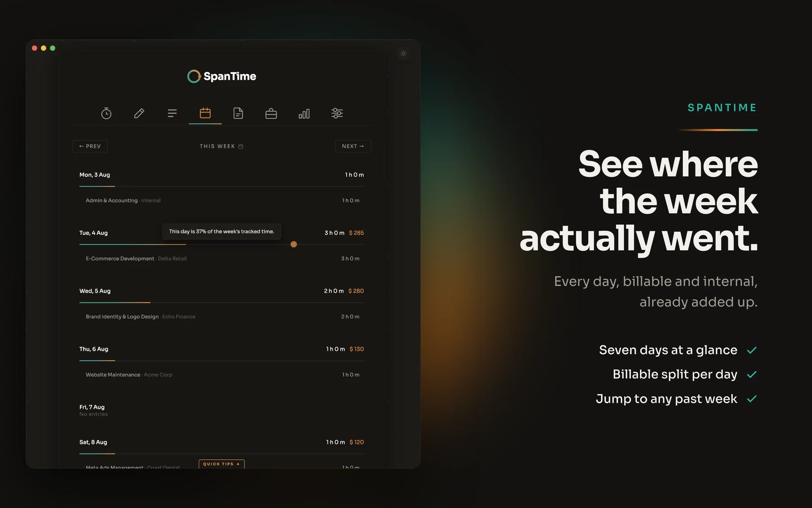
Task: Click the Acme Corp client name
Action: (158, 375)
